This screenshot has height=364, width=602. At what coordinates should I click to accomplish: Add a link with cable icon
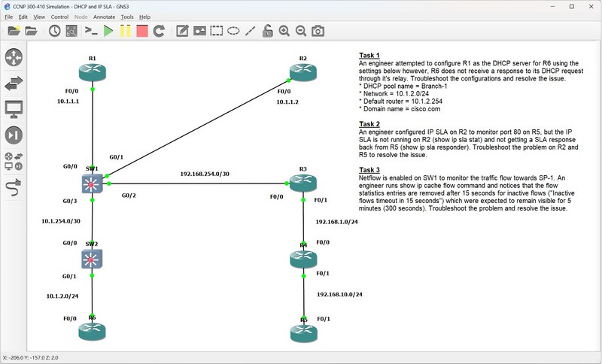pyautogui.click(x=14, y=187)
